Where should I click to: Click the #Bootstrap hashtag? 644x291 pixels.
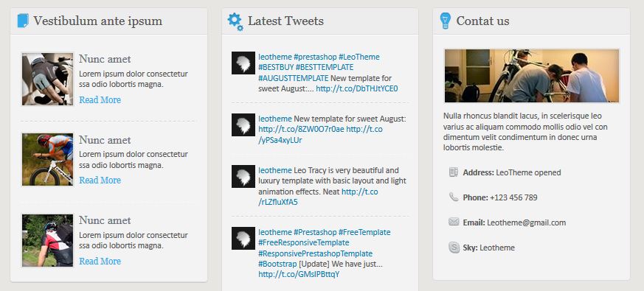277,264
